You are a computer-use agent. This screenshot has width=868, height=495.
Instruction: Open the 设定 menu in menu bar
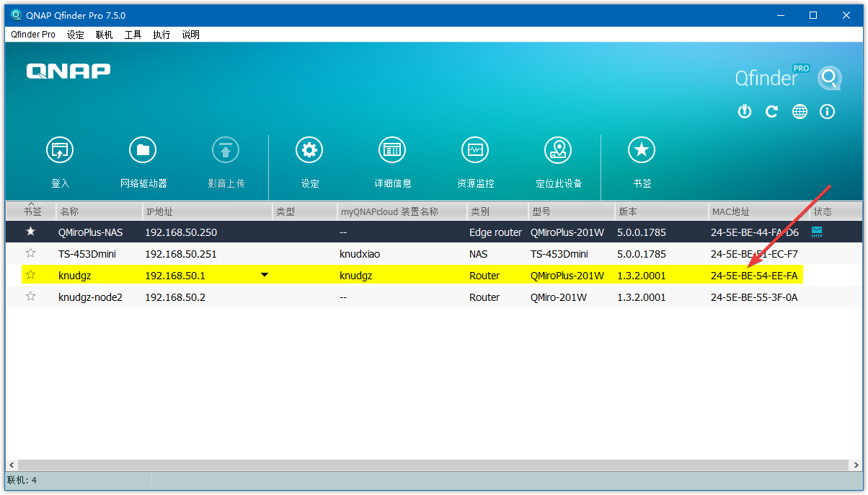tap(76, 35)
